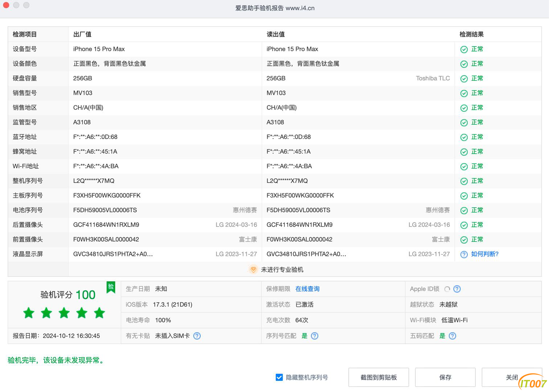Open help icon beside 未插入SIM卡
The height and width of the screenshot is (392, 549).
197,336
